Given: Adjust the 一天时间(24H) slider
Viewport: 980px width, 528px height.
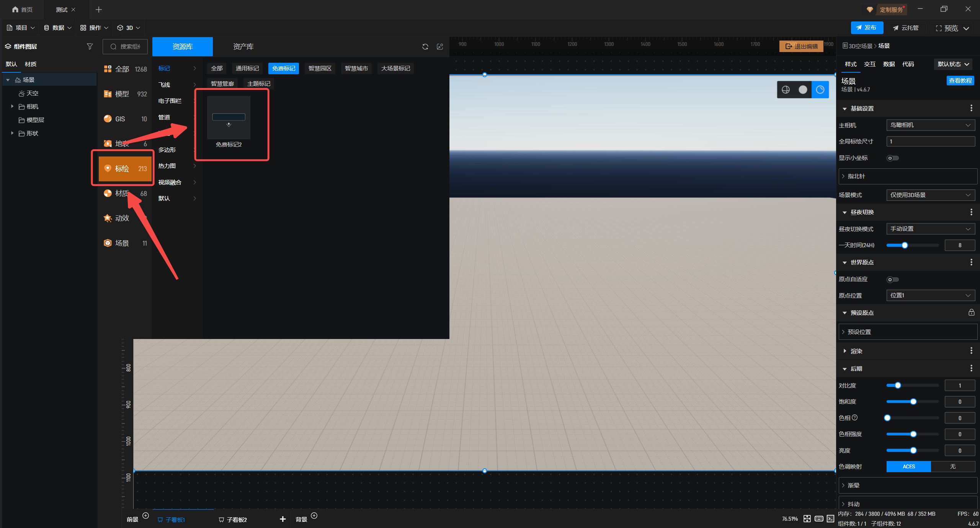Looking at the screenshot, I should (904, 245).
